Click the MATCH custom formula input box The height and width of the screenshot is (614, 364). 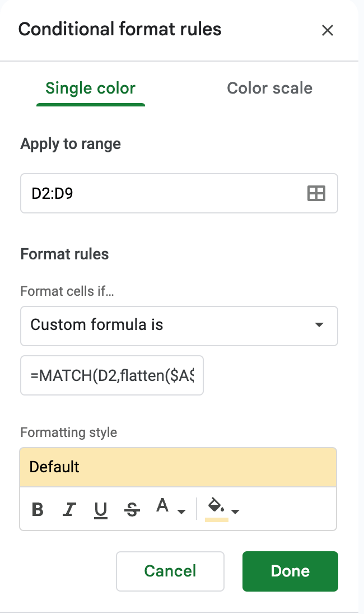coord(112,375)
